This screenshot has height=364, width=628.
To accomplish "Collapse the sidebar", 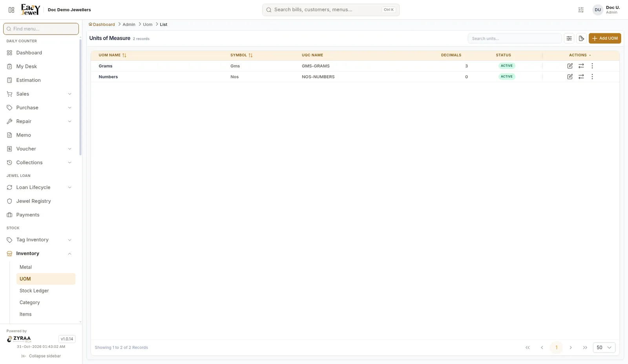I will (x=41, y=356).
